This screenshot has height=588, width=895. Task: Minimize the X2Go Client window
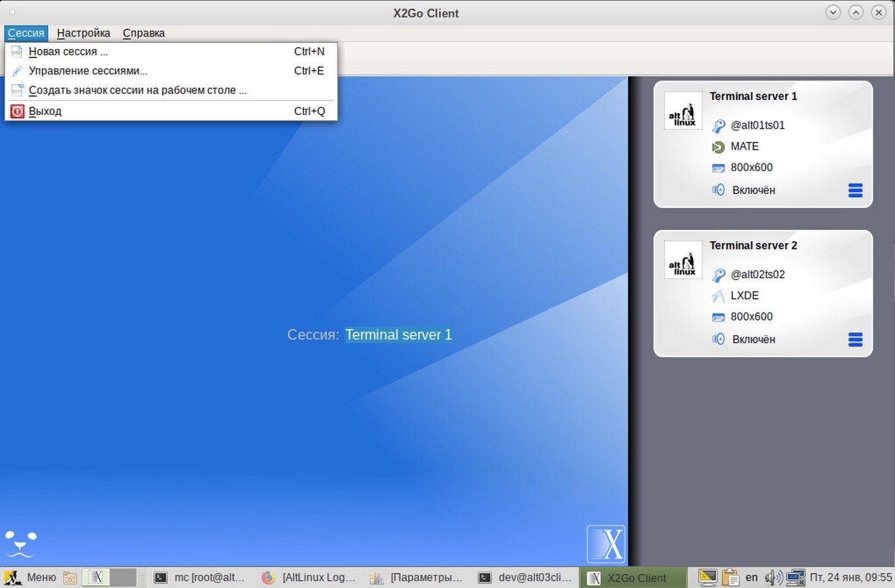tap(833, 12)
